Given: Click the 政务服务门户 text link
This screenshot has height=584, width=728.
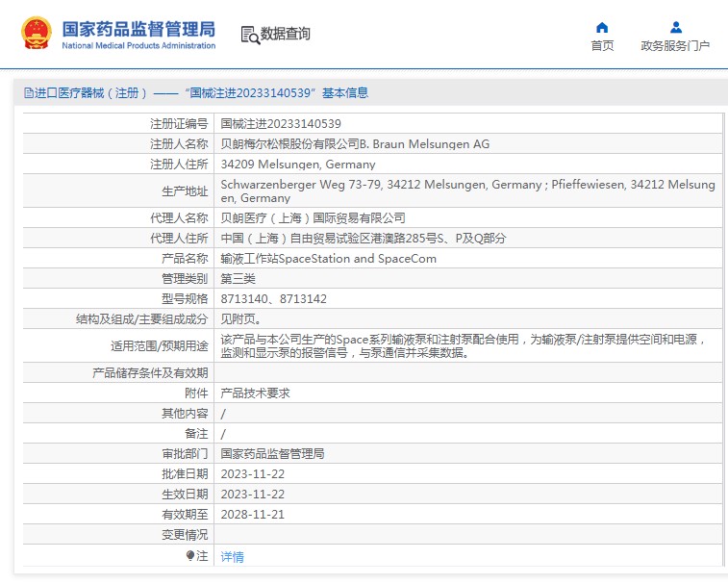Looking at the screenshot, I should point(675,45).
